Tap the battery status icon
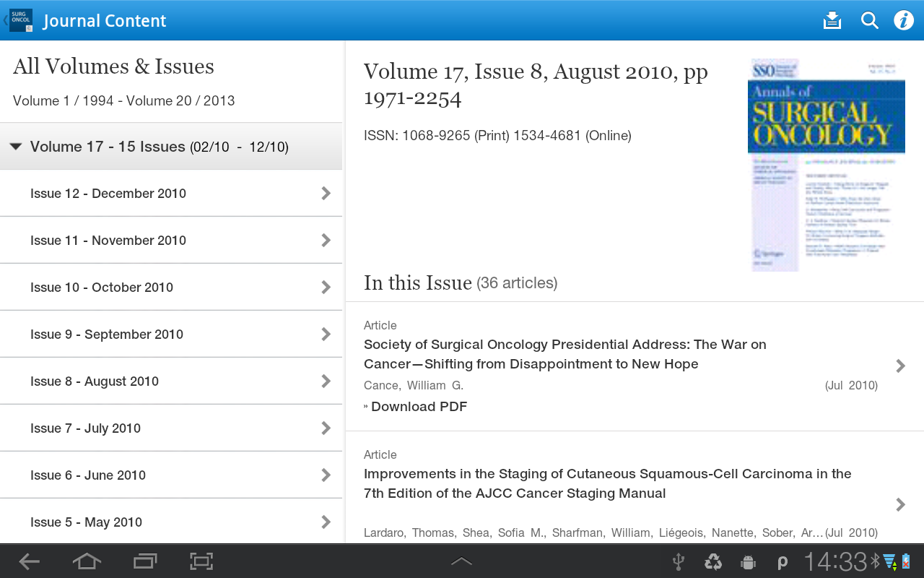924x578 pixels. [905, 561]
